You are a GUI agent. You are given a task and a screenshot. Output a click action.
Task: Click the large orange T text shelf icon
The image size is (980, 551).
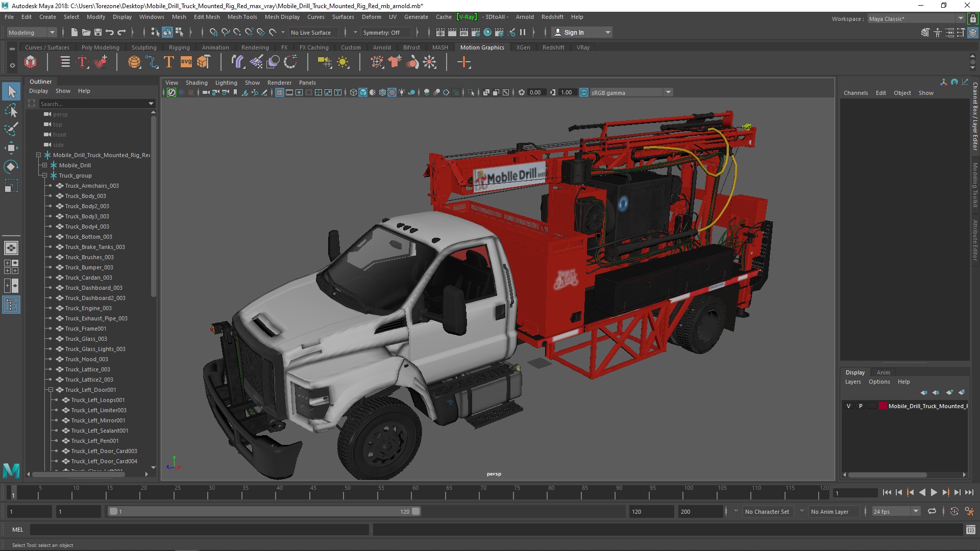169,62
